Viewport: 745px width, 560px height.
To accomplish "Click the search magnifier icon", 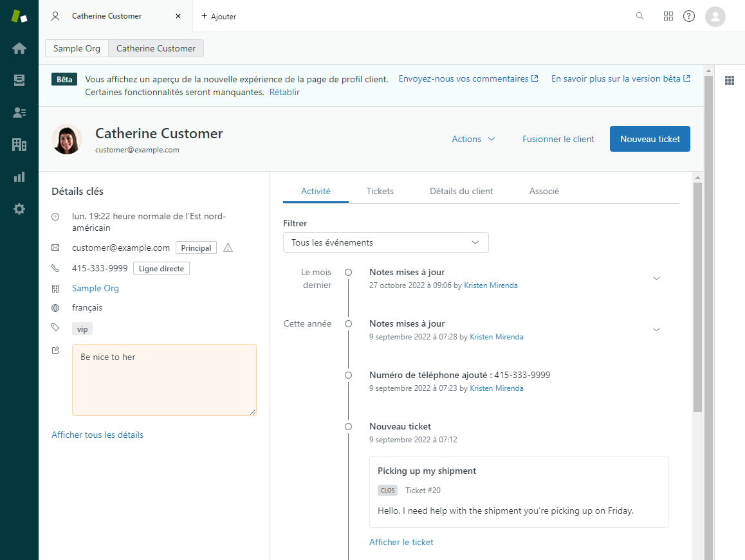I will (639, 16).
